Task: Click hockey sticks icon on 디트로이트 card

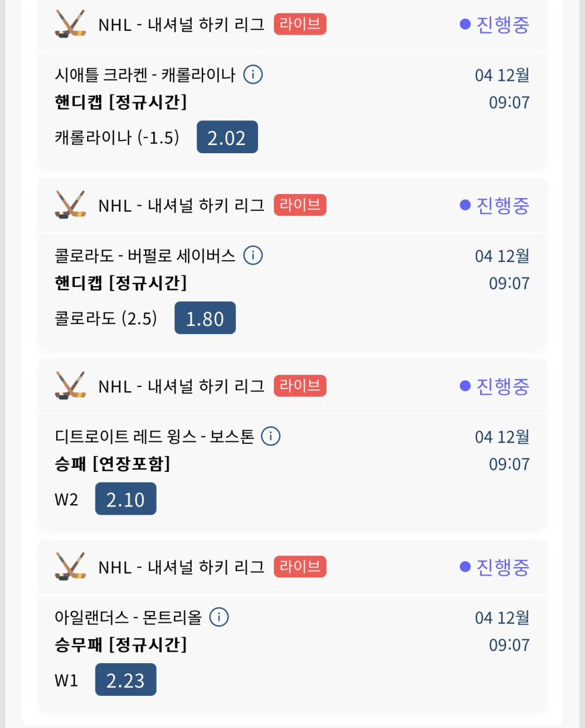Action: click(x=70, y=385)
